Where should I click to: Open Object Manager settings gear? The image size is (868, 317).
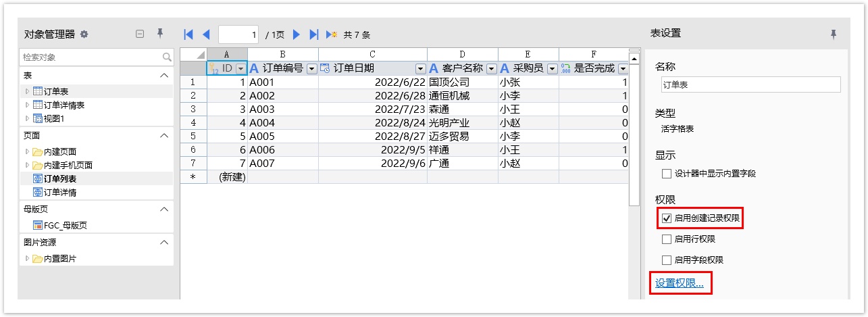point(84,34)
